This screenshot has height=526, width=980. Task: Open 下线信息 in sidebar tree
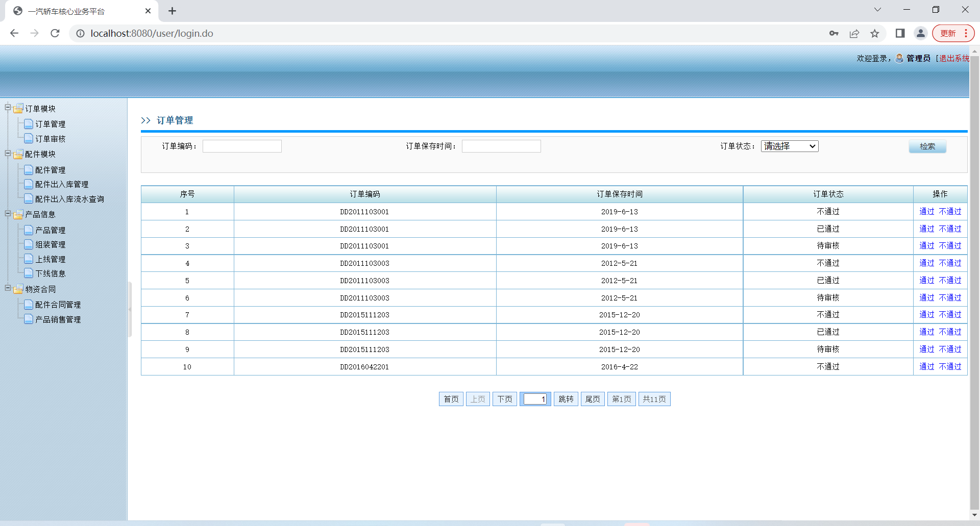tap(50, 273)
